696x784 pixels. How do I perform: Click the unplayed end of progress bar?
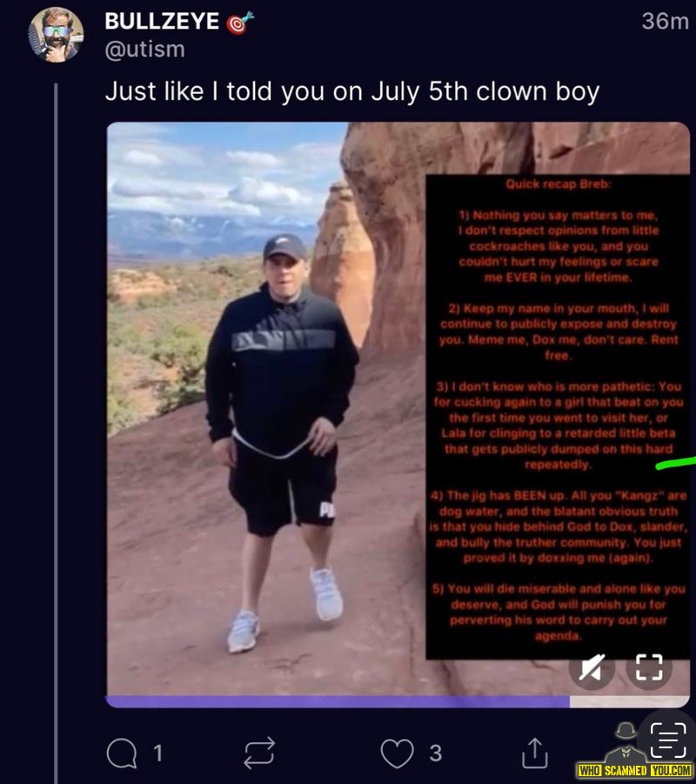click(630, 701)
